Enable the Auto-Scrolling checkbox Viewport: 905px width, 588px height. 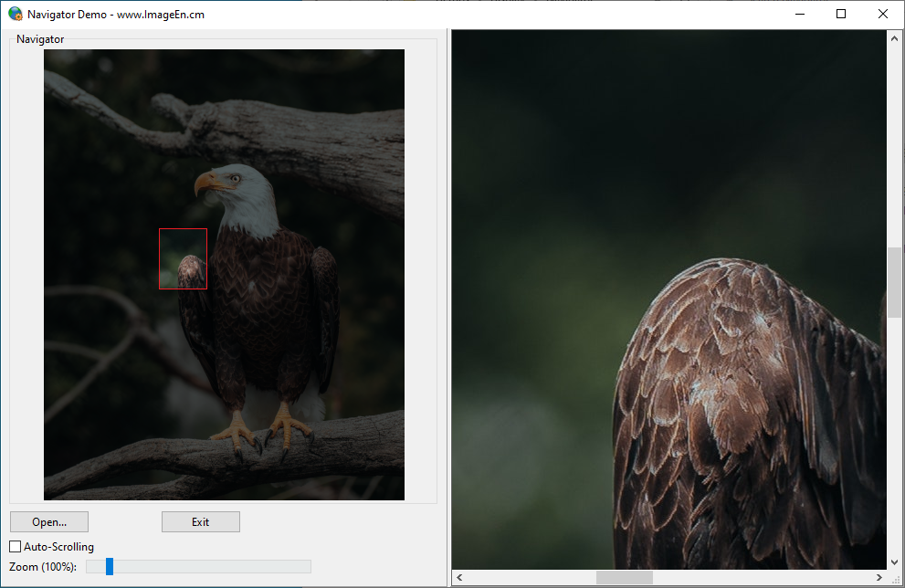click(x=16, y=546)
